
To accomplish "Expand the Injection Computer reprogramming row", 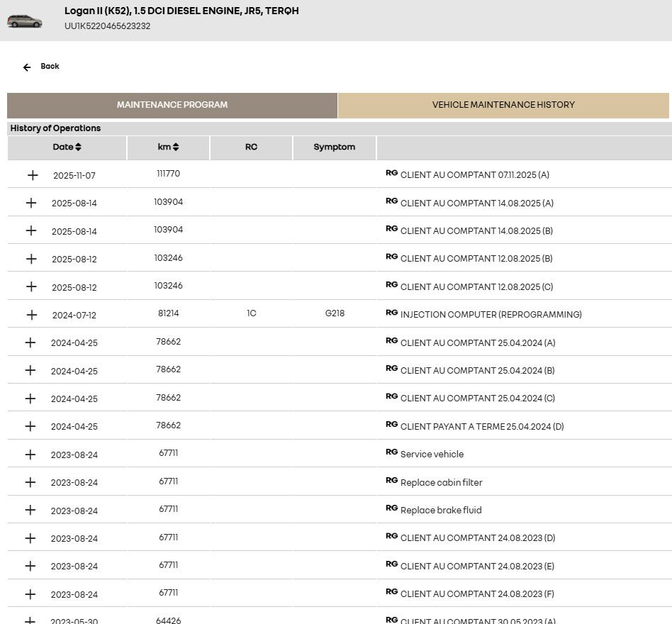I will (32, 315).
